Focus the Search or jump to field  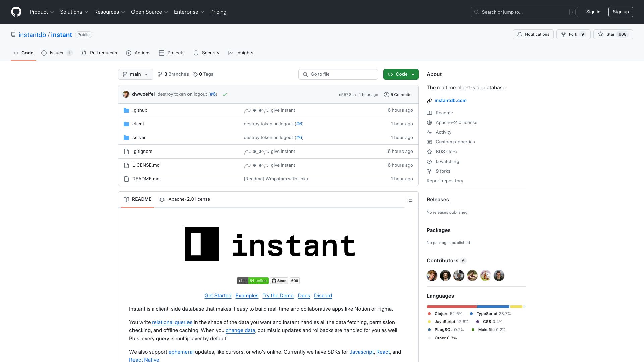(525, 12)
